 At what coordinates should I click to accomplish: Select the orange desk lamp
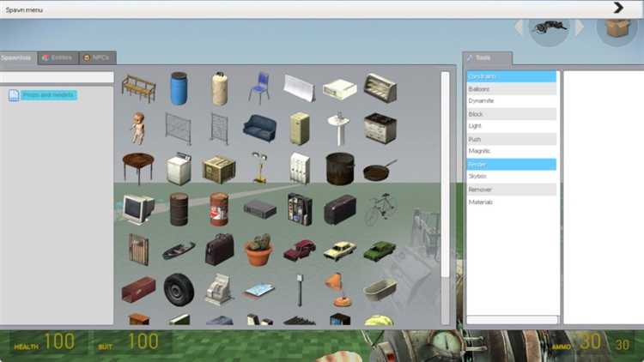pos(339,290)
